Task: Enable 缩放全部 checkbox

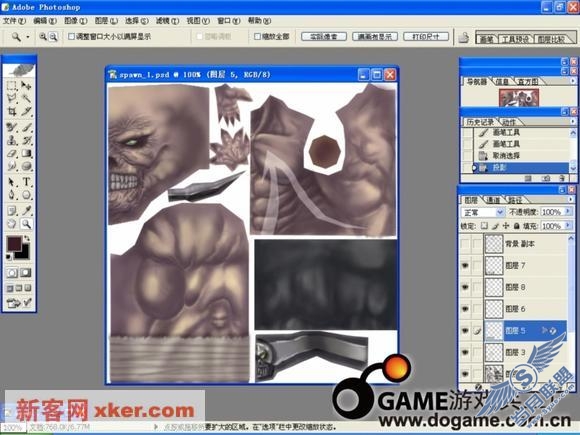Action: 257,36
